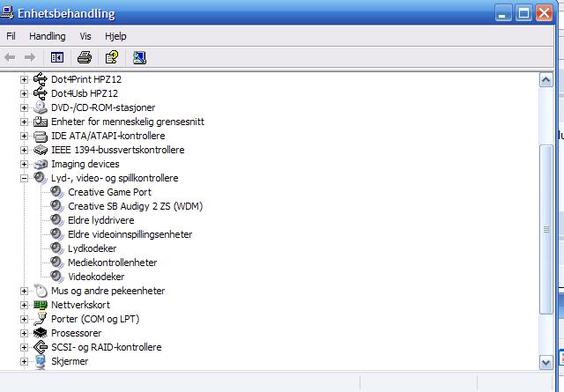The image size is (564, 392).
Task: Expand the IDE ATA/ATAPI-kontrollere node
Action: (24, 136)
